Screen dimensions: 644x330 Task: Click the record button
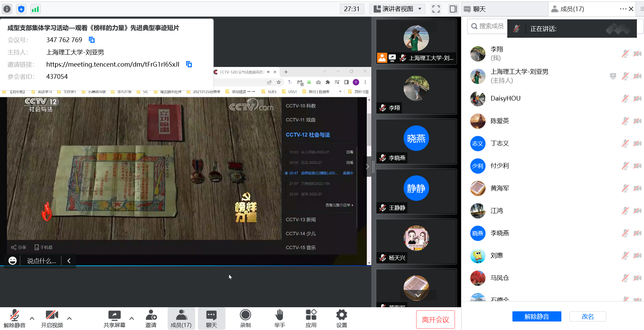click(245, 318)
